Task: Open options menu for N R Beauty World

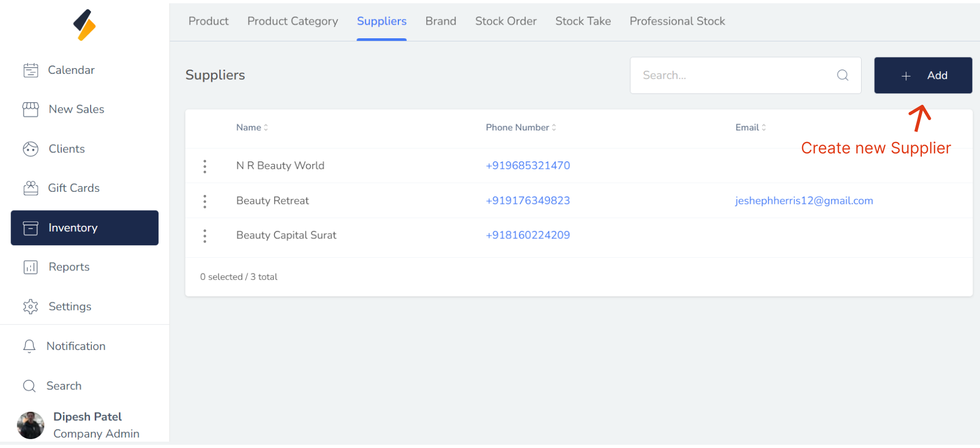Action: (x=205, y=166)
